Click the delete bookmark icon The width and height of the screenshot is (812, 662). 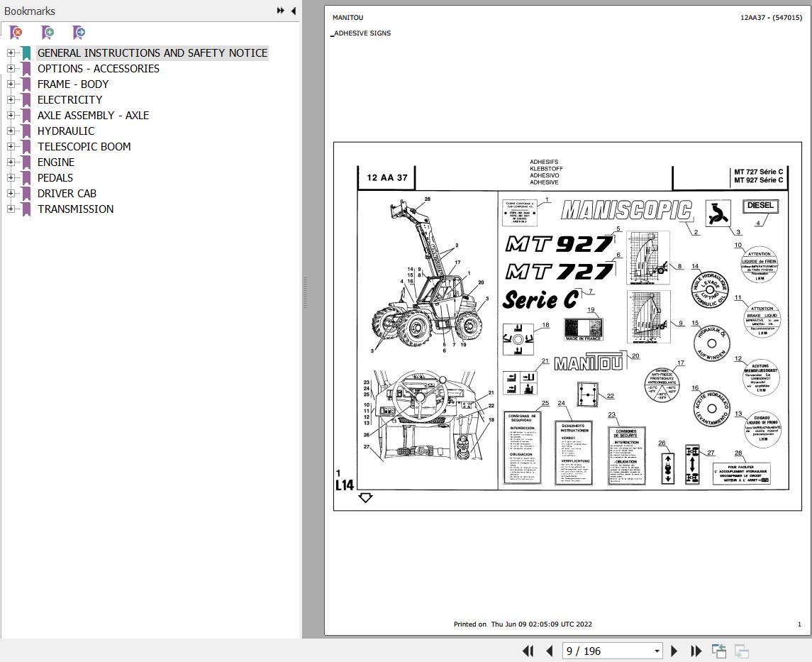coord(16,33)
